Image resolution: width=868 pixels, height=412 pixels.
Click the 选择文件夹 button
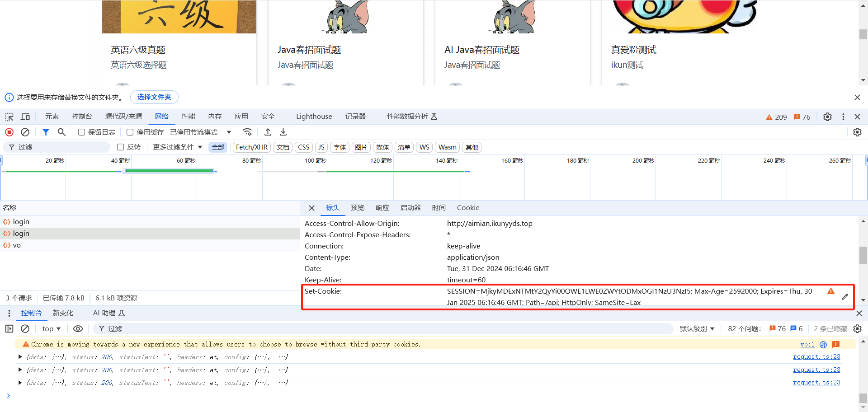click(154, 97)
